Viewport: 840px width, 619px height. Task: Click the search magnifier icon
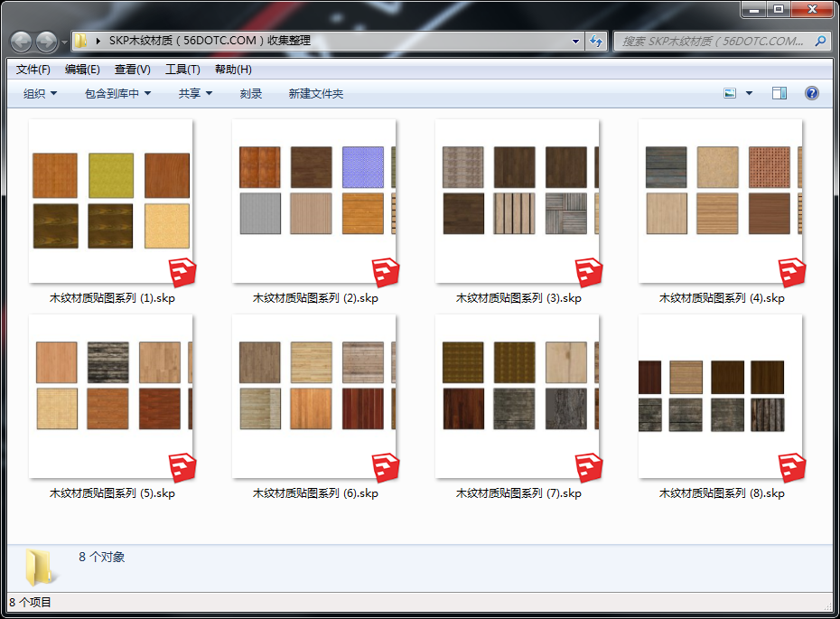pyautogui.click(x=820, y=41)
